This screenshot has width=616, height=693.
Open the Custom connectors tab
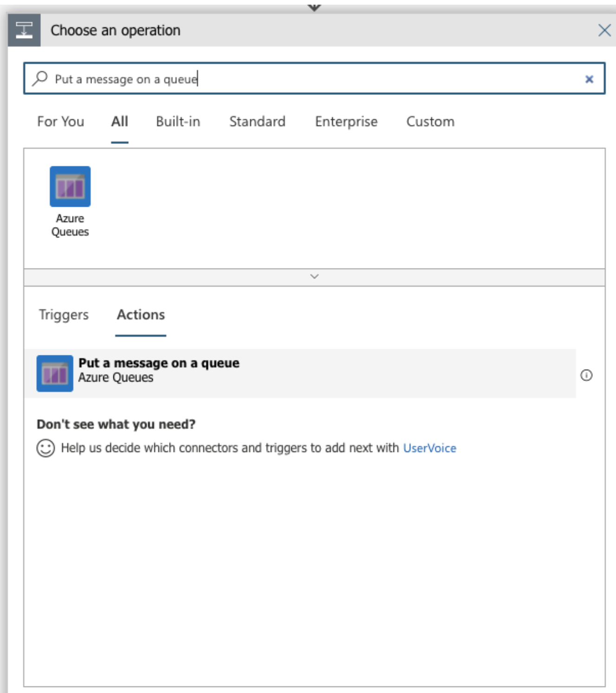430,122
